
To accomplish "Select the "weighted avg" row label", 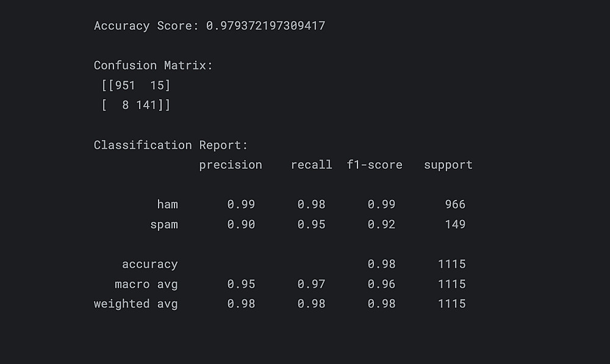I will pyautogui.click(x=135, y=304).
